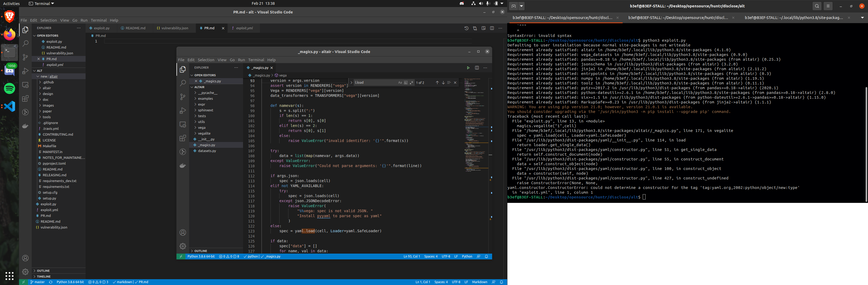The image size is (868, 285).
Task: Open Search view in outer activity bar
Action: 25,43
